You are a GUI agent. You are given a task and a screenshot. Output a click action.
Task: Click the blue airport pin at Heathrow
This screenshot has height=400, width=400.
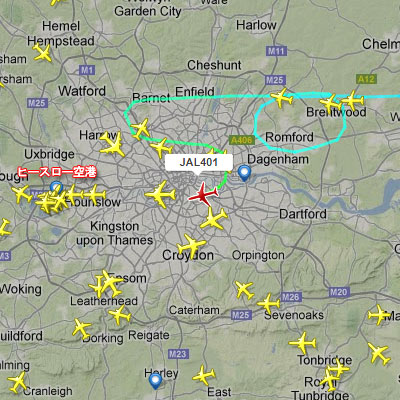[56, 189]
